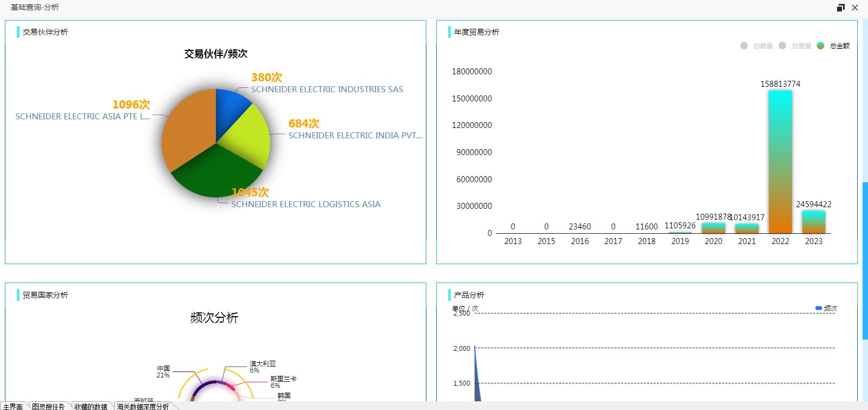This screenshot has width=868, height=410.
Task: Toggle the 总重量 legend series
Action: pyautogui.click(x=795, y=46)
